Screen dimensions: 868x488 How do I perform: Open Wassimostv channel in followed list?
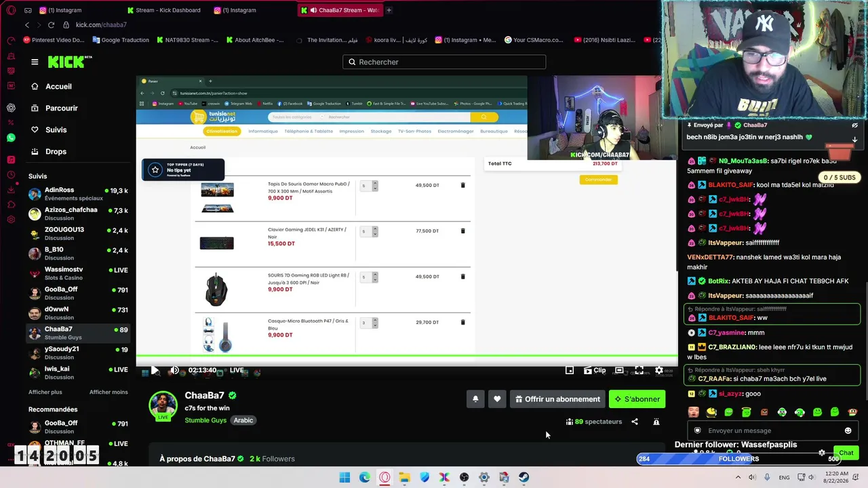[79, 273]
